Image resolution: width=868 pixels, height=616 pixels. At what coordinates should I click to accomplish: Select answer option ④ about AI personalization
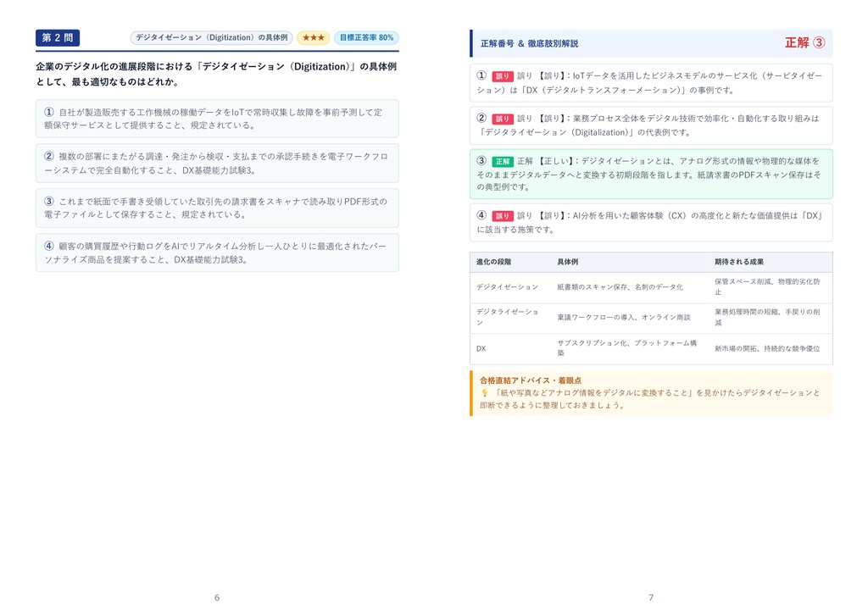point(217,253)
